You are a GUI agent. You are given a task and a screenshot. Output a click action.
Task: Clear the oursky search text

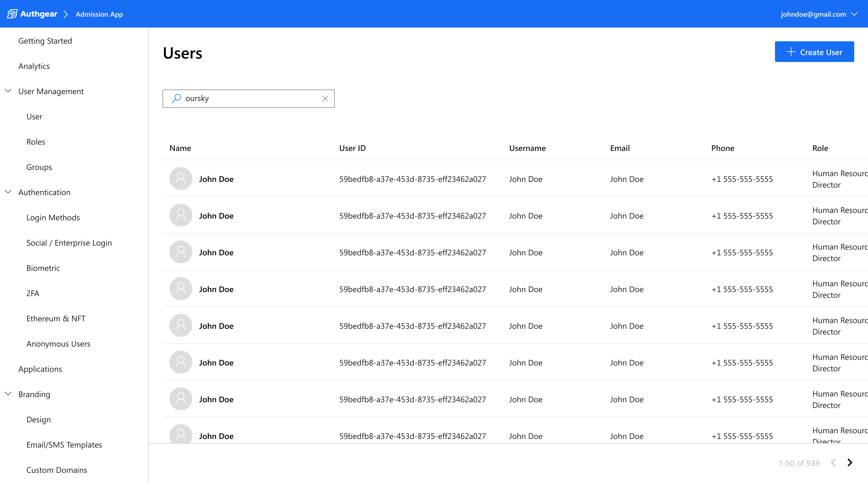325,98
